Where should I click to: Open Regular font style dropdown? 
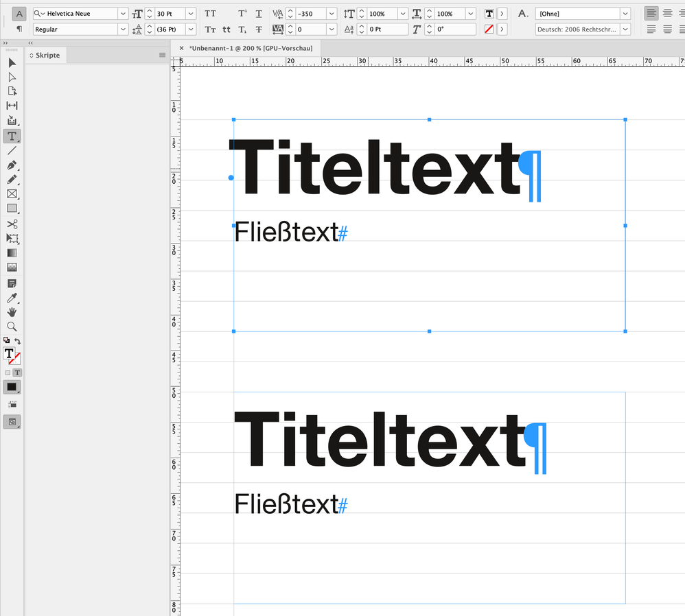pyautogui.click(x=123, y=29)
